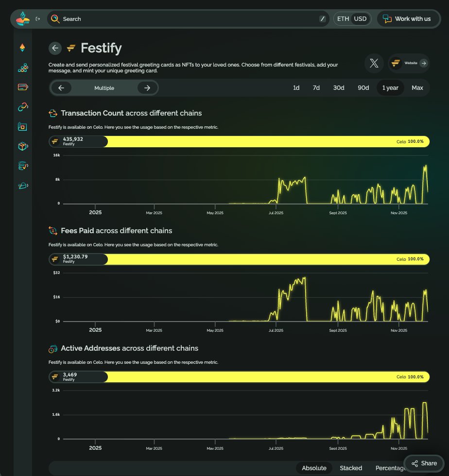Open the Multiple chain selector
The height and width of the screenshot is (476, 449).
(x=104, y=88)
